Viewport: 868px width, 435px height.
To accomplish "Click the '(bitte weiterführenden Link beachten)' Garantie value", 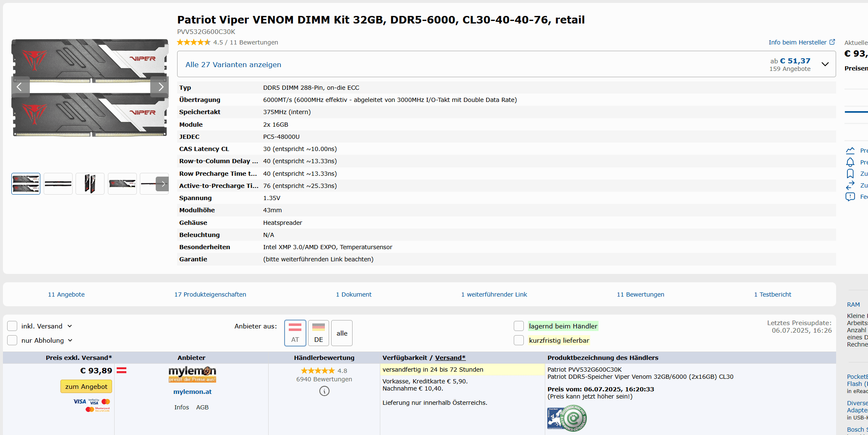I will 318,259.
